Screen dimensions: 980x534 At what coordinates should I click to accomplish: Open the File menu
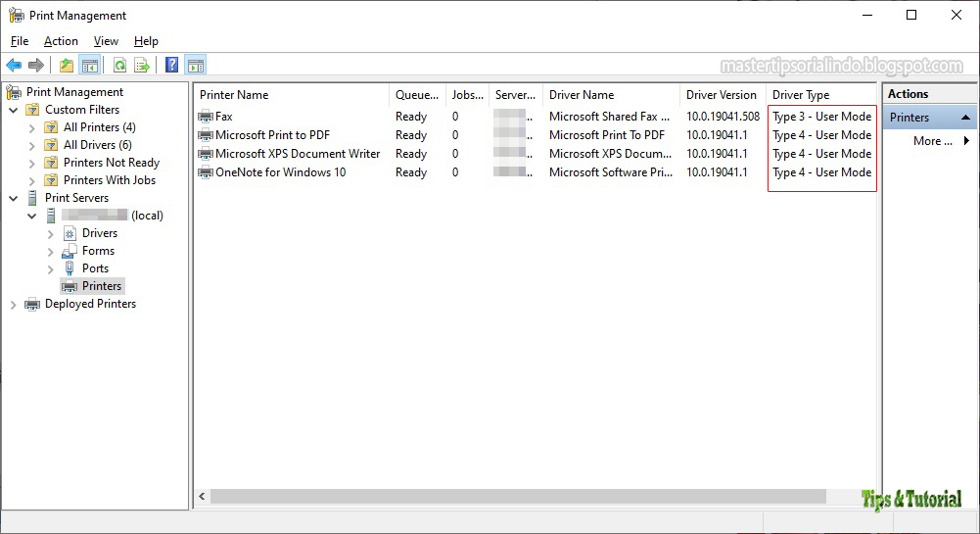(x=20, y=41)
